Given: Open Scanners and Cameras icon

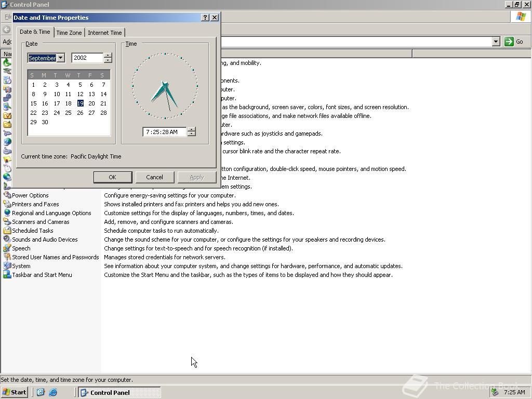Looking at the screenshot, I should (7, 221).
